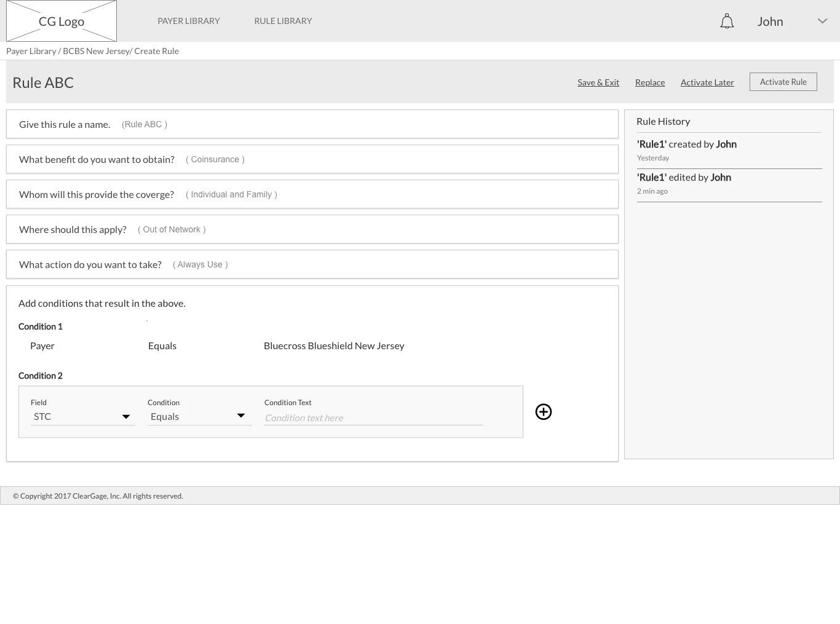
Task: Click the John username in header
Action: click(x=771, y=22)
